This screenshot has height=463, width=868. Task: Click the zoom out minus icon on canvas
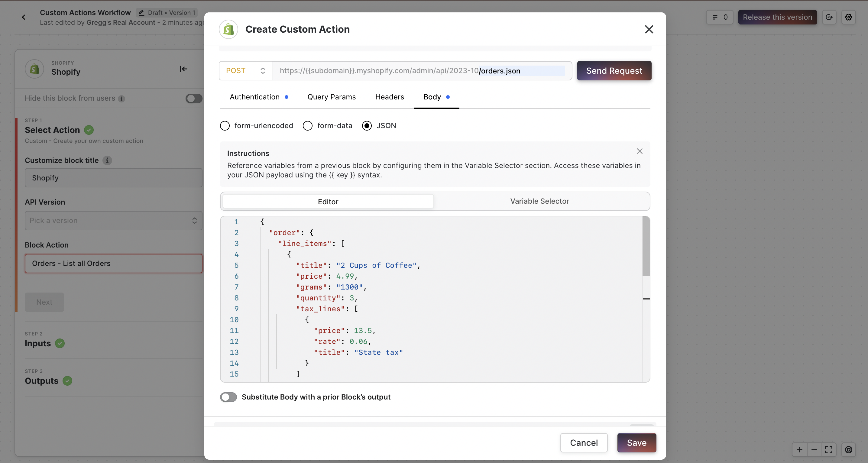[x=814, y=449]
